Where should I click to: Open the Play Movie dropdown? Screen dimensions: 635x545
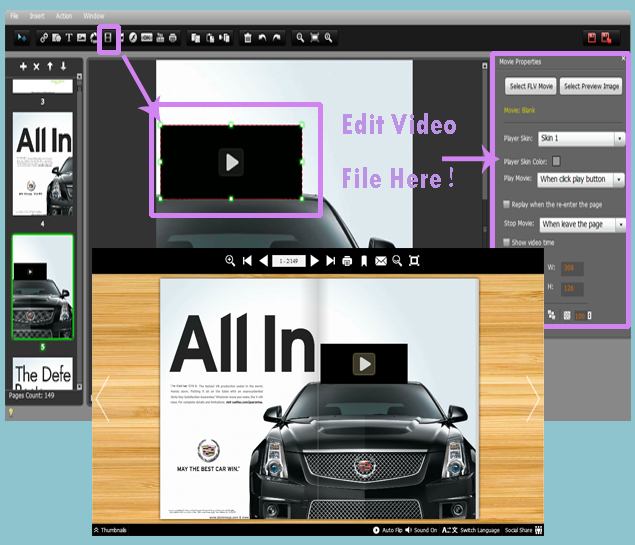(x=581, y=179)
